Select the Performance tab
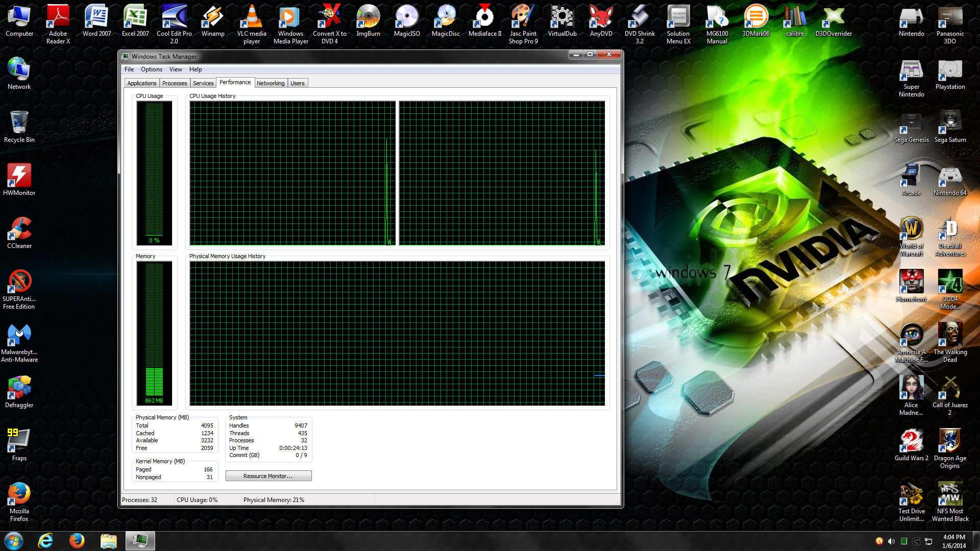This screenshot has height=551, width=980. click(235, 82)
